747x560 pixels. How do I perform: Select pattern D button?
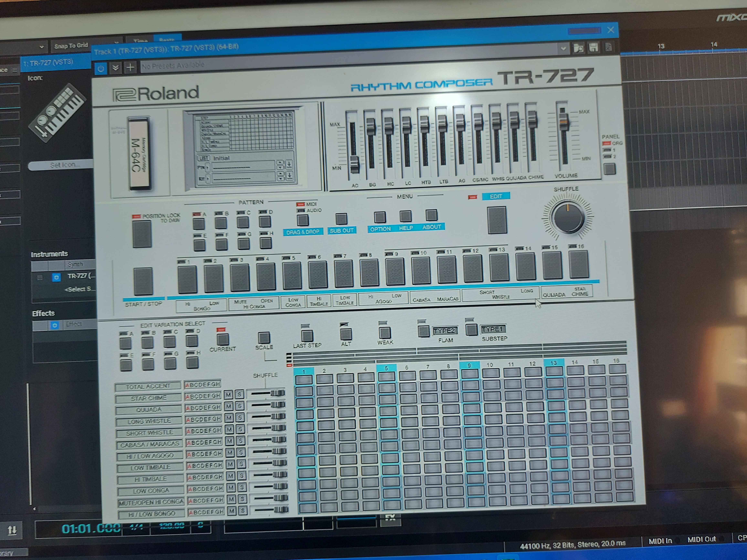click(265, 221)
